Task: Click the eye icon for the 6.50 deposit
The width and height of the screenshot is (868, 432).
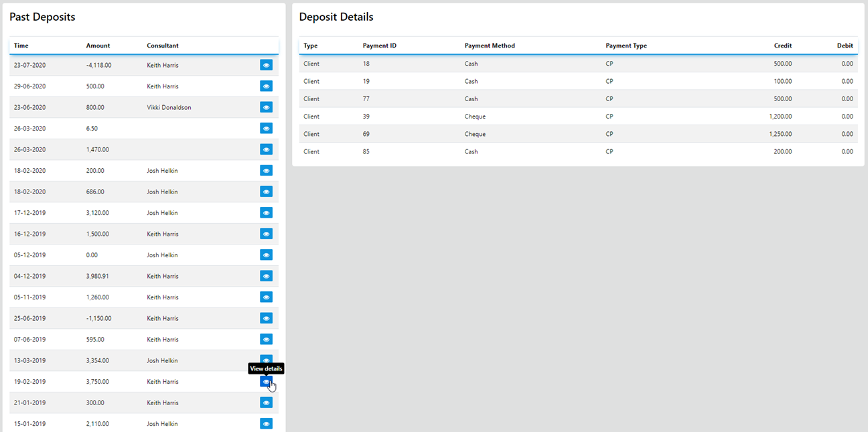Action: coord(266,129)
